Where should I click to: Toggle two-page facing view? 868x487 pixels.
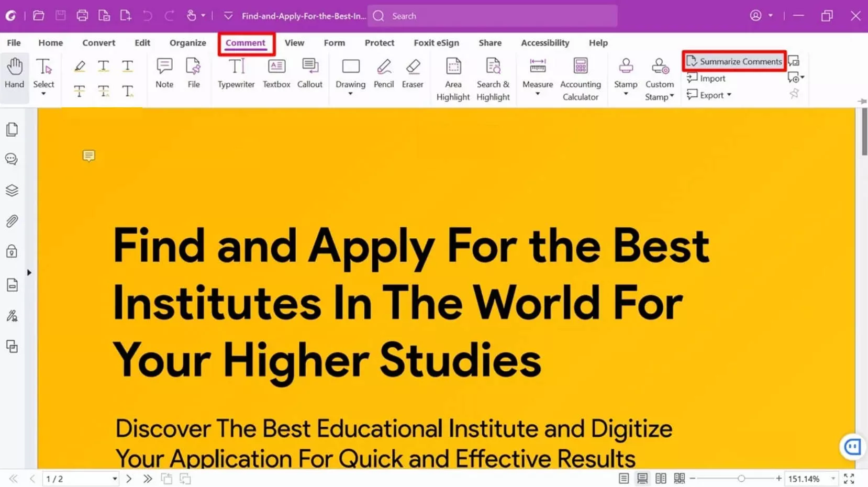pyautogui.click(x=661, y=479)
